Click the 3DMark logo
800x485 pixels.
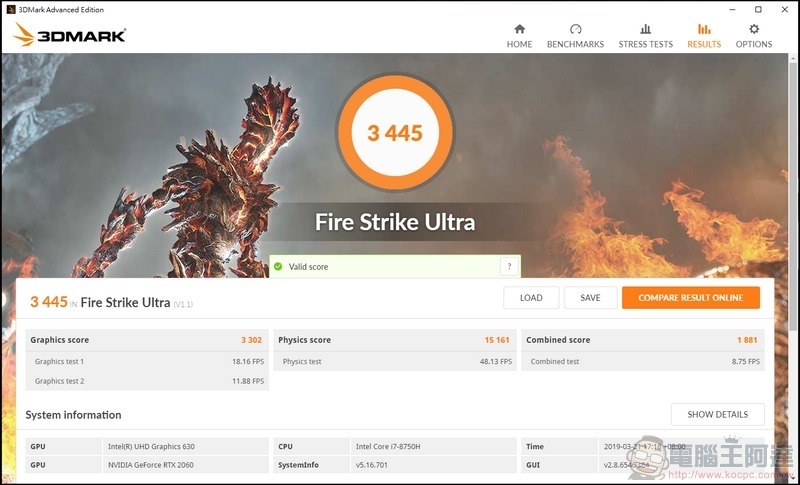(x=69, y=35)
